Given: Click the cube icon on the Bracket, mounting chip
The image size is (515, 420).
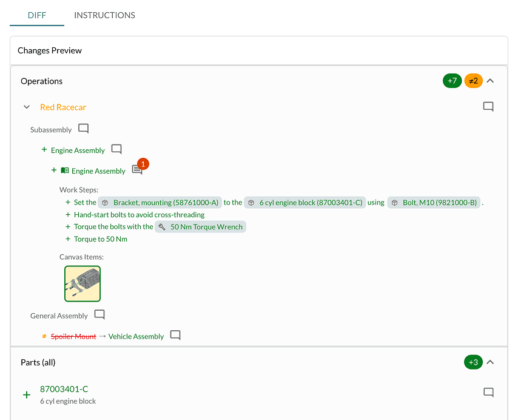Looking at the screenshot, I should click(x=106, y=202).
